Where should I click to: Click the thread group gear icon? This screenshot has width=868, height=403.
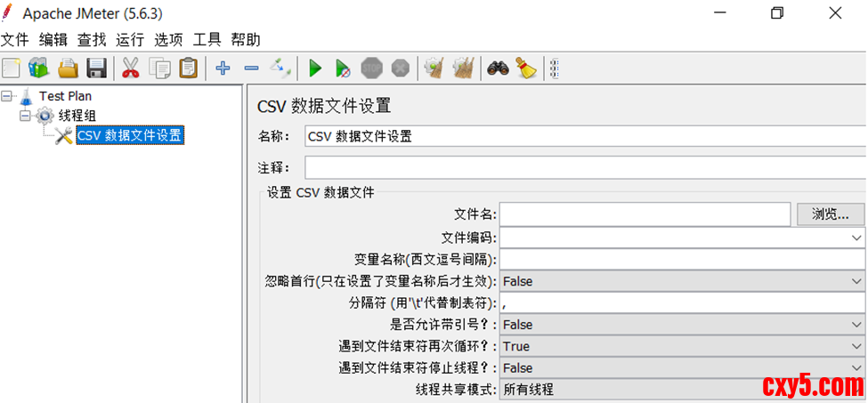[45, 116]
